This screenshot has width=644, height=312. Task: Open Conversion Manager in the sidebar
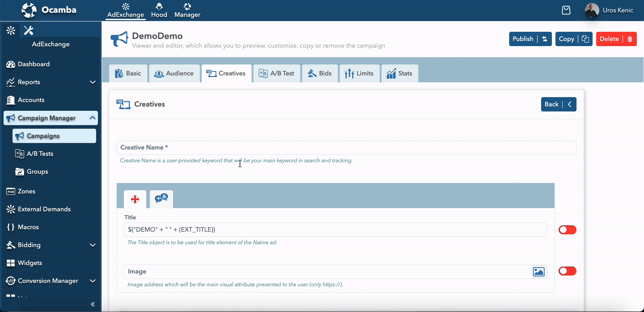[x=51, y=281]
